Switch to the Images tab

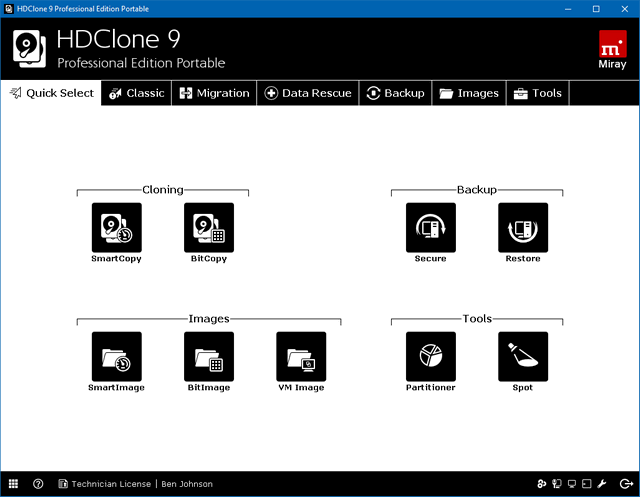(x=468, y=93)
